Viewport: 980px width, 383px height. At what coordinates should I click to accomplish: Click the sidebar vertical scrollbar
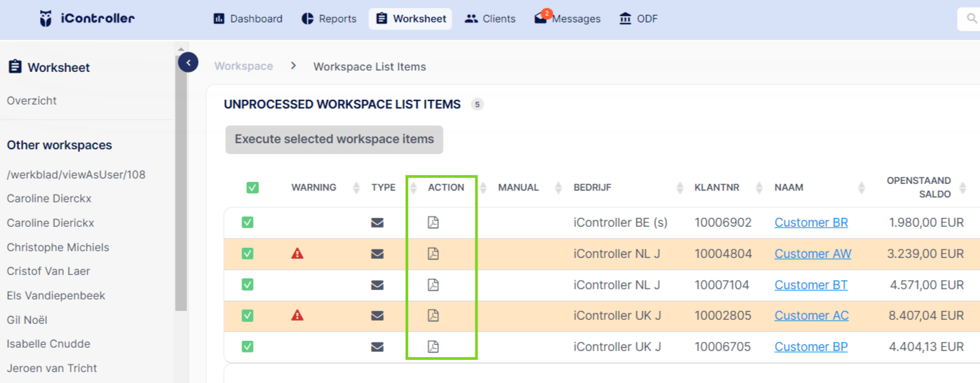click(x=180, y=177)
